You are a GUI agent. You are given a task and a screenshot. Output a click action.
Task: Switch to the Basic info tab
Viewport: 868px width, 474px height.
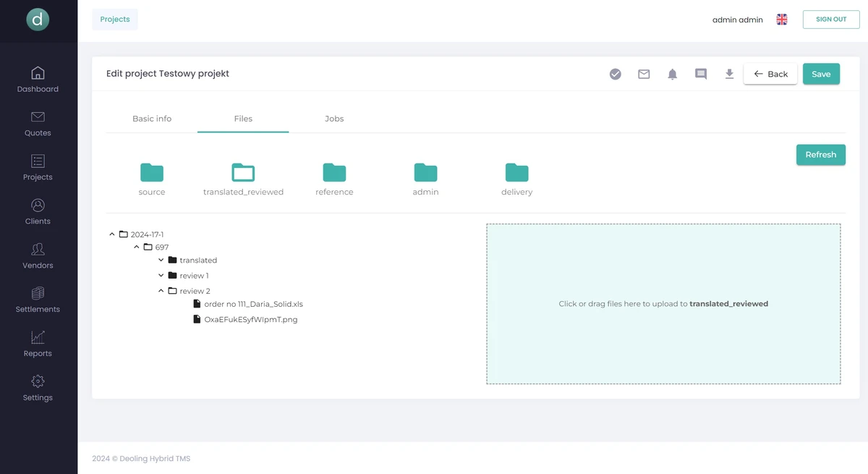click(x=152, y=119)
